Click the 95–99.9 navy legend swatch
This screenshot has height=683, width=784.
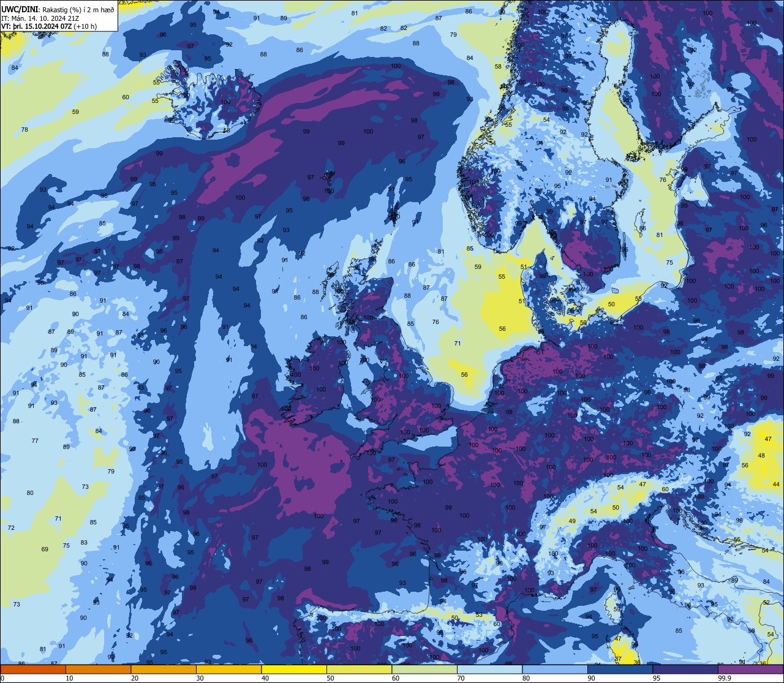[685, 670]
